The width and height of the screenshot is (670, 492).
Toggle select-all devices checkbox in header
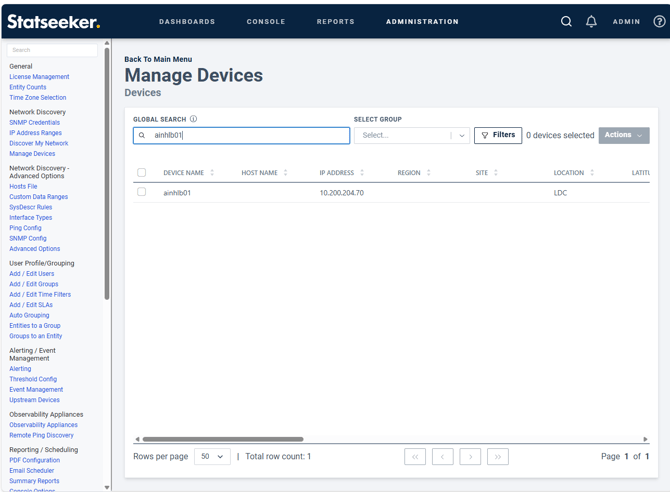[141, 172]
